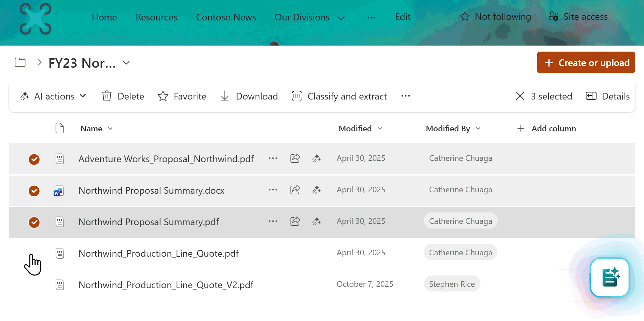Open Site access settings
This screenshot has width=644, height=321.
578,17
